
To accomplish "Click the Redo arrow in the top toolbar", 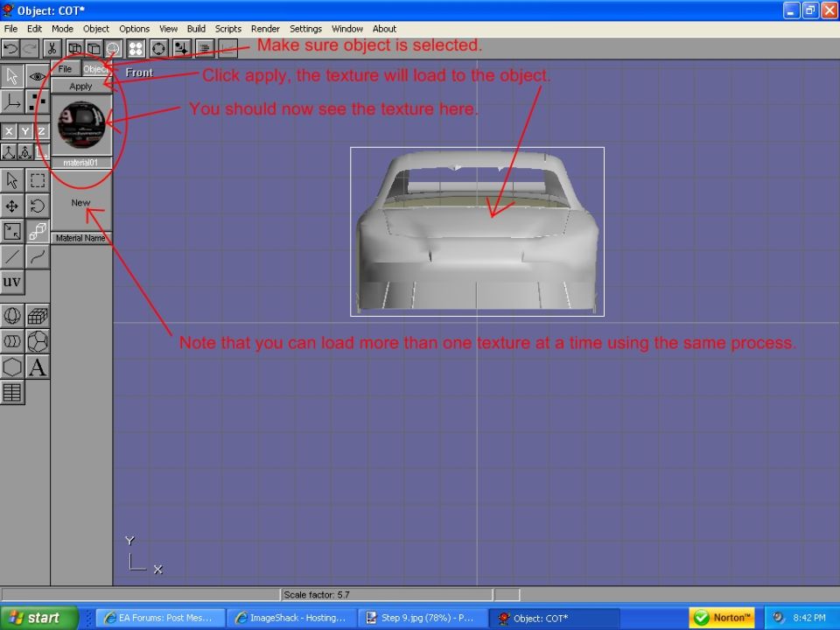I will (x=30, y=49).
